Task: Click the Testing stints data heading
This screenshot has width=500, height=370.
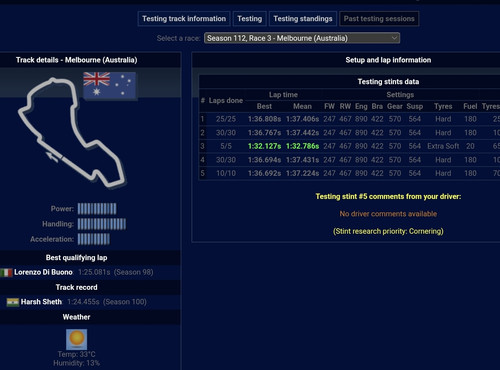Action: pos(388,82)
